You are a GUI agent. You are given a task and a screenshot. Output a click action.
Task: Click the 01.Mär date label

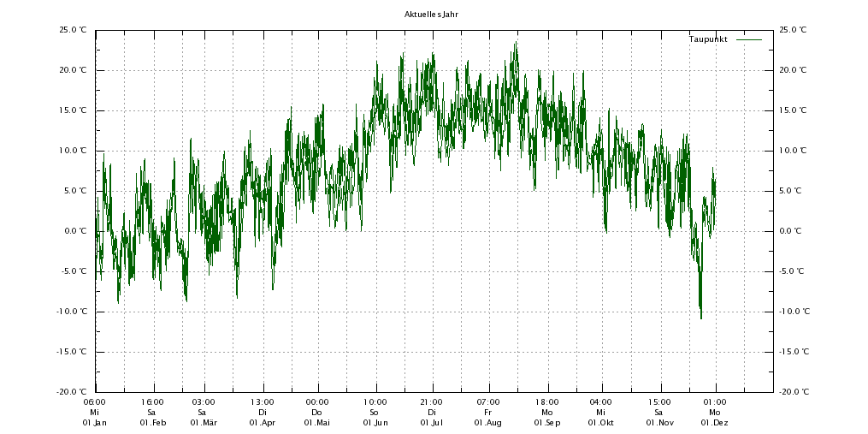pyautogui.click(x=204, y=423)
